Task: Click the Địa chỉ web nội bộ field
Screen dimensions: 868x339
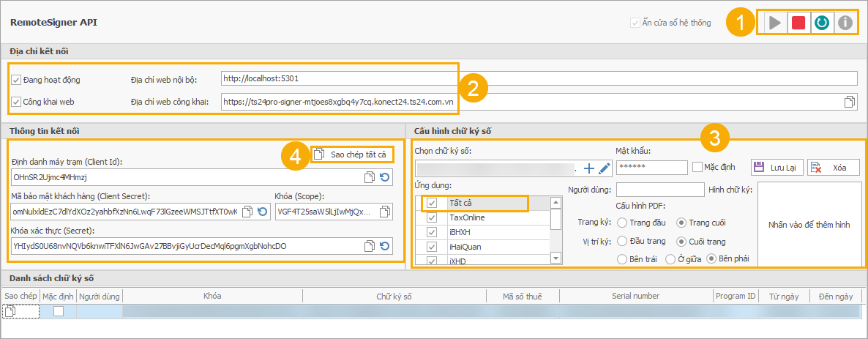Action: tap(539, 79)
